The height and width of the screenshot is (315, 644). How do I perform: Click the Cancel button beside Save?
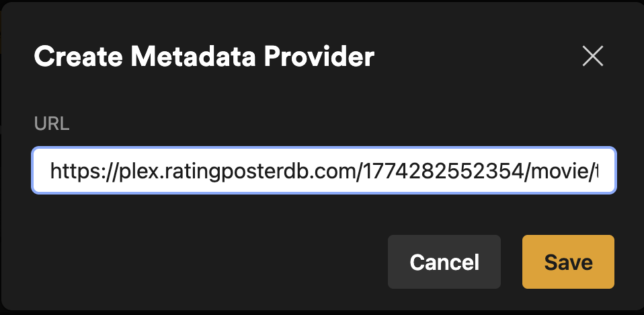(444, 262)
